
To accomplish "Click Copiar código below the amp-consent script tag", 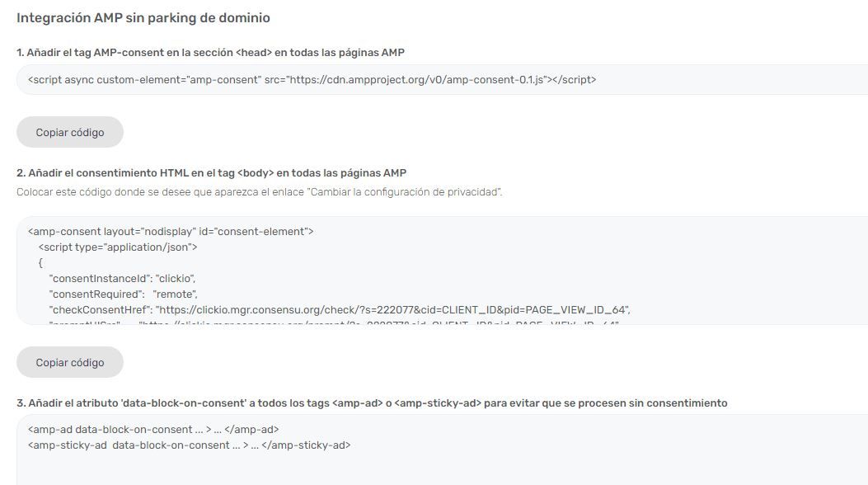I will 70,132.
